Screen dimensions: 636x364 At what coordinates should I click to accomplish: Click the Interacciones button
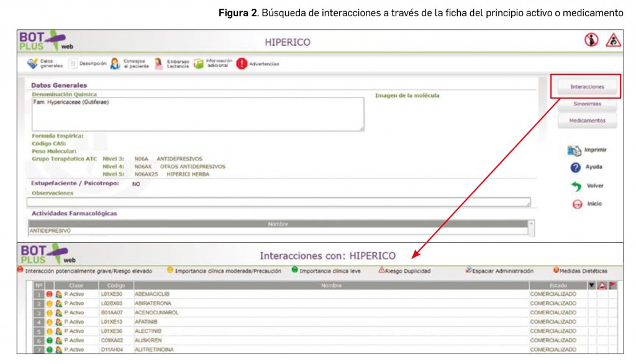586,87
